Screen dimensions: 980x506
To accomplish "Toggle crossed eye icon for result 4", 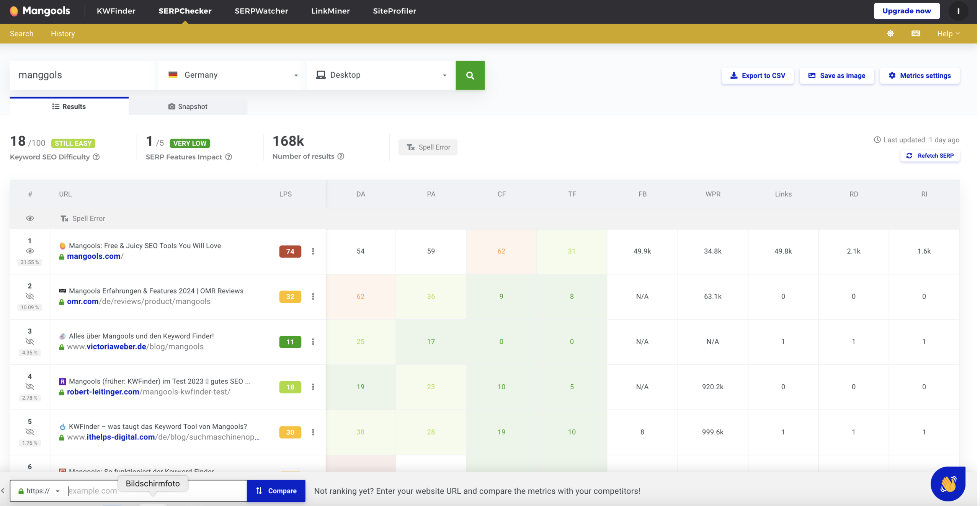I will coord(30,387).
